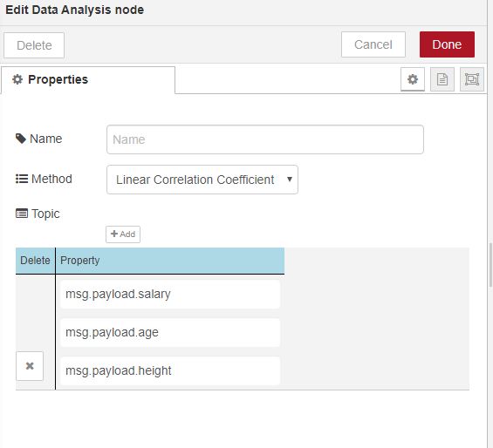Edit the msg.payload.height field
The width and height of the screenshot is (493, 448).
pos(170,370)
